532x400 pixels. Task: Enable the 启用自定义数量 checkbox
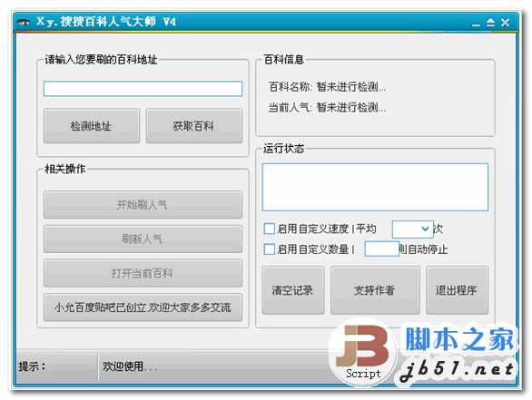pos(270,249)
